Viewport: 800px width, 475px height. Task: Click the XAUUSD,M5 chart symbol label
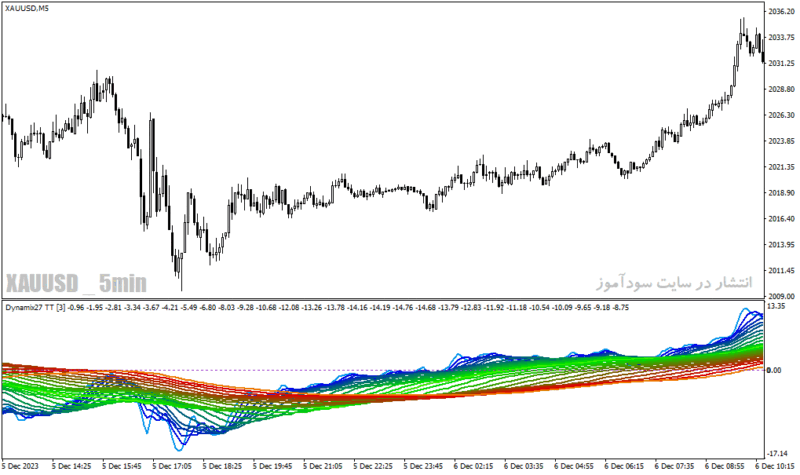click(27, 8)
